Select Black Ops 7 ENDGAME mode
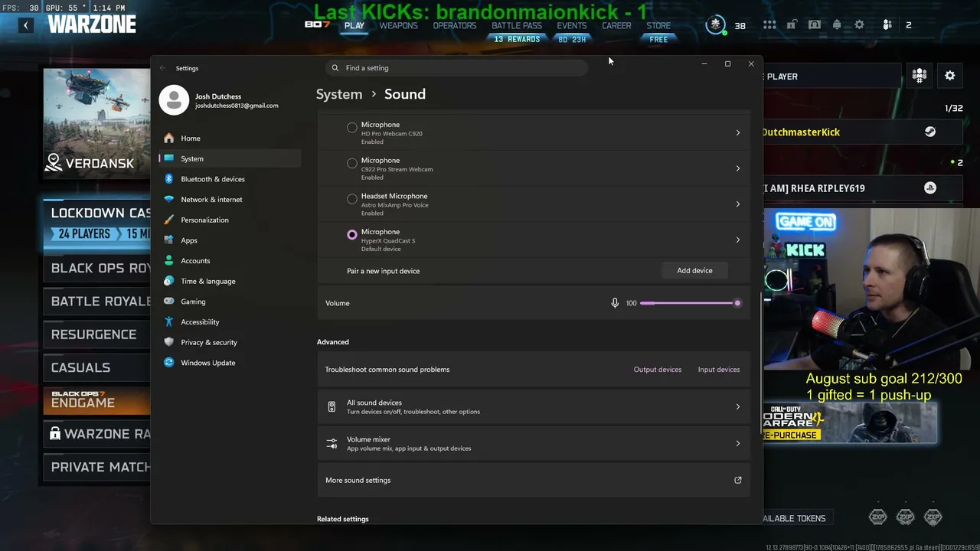The height and width of the screenshot is (551, 980). pyautogui.click(x=96, y=400)
